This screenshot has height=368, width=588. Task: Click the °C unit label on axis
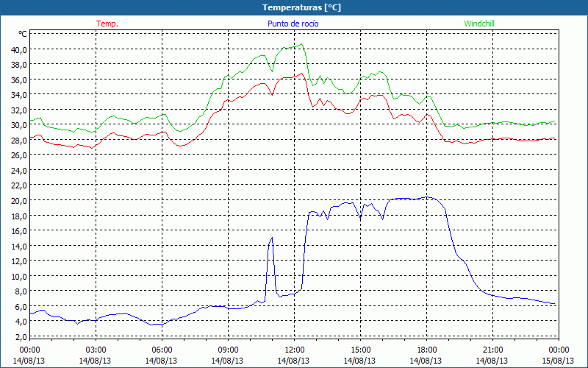[x=23, y=34]
